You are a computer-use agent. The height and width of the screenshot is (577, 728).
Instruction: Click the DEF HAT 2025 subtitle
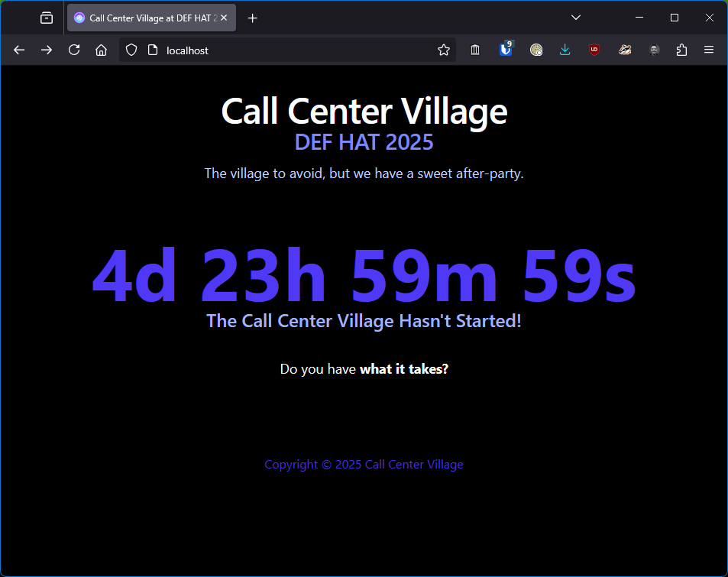[364, 142]
